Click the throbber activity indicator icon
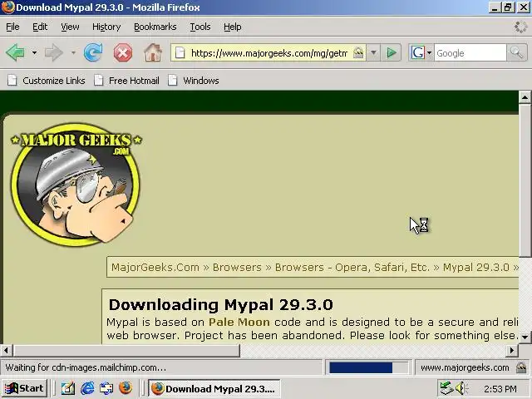This screenshot has height=399, width=532. click(x=520, y=27)
